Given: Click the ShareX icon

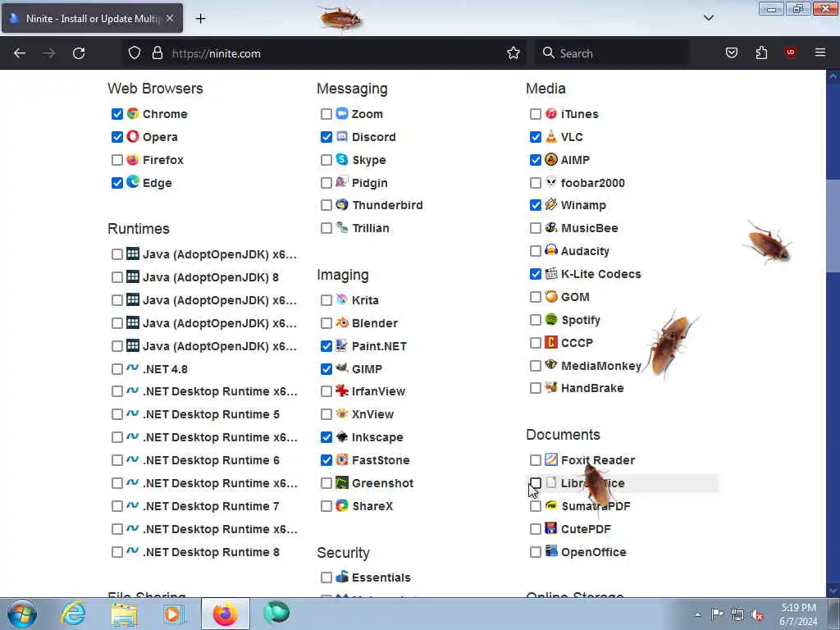Looking at the screenshot, I should [342, 505].
